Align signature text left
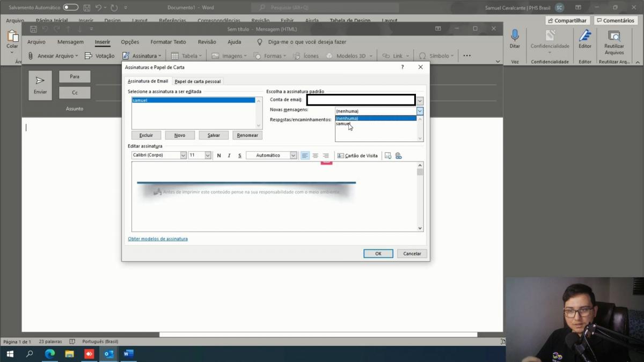This screenshot has width=644, height=362. [x=305, y=156]
